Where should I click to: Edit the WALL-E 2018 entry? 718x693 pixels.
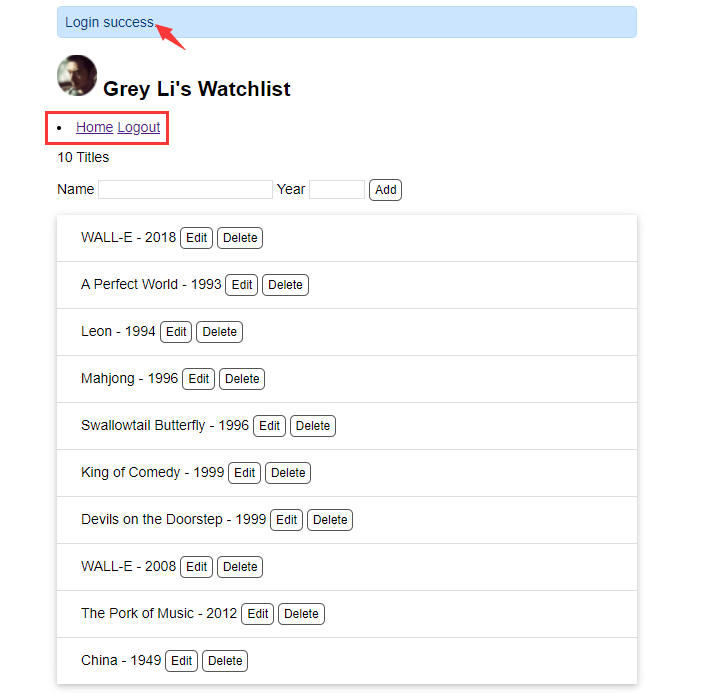tap(197, 238)
